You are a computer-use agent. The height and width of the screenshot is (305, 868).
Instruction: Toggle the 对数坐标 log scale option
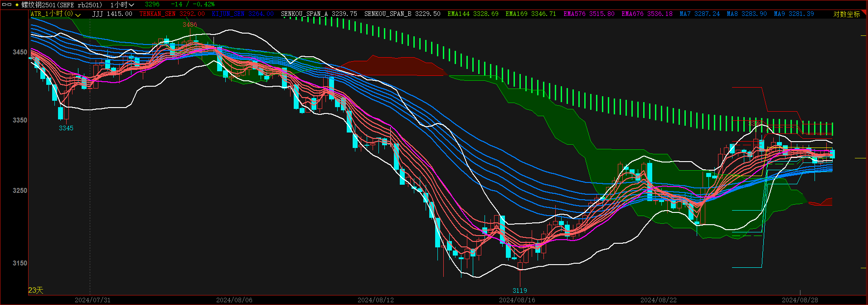(x=846, y=14)
